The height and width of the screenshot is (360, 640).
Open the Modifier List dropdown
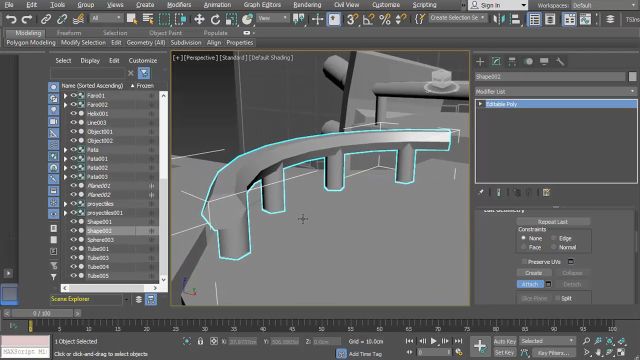[x=556, y=91]
